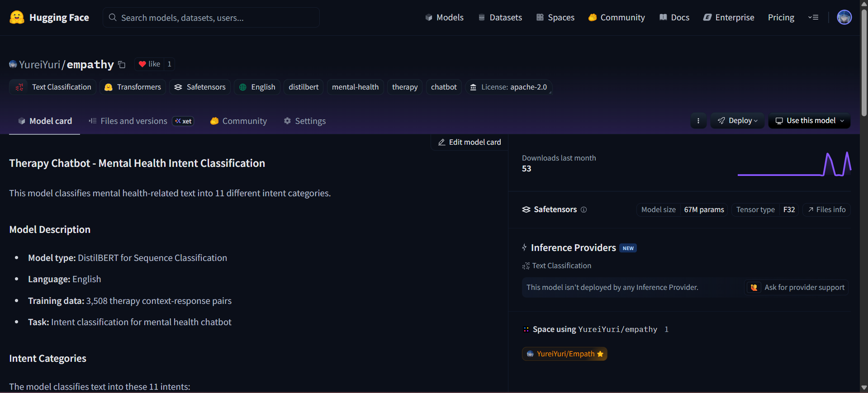Click the Hugging Face logo
The height and width of the screenshot is (393, 868).
(x=49, y=18)
